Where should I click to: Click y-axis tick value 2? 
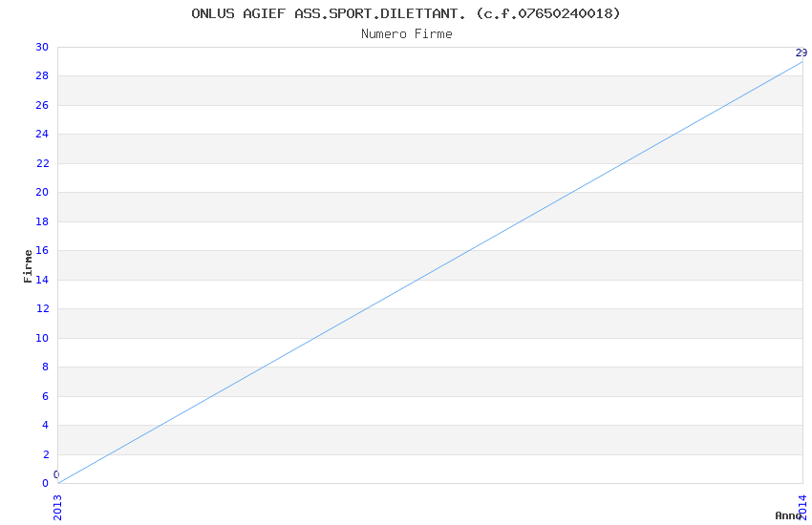(x=46, y=454)
